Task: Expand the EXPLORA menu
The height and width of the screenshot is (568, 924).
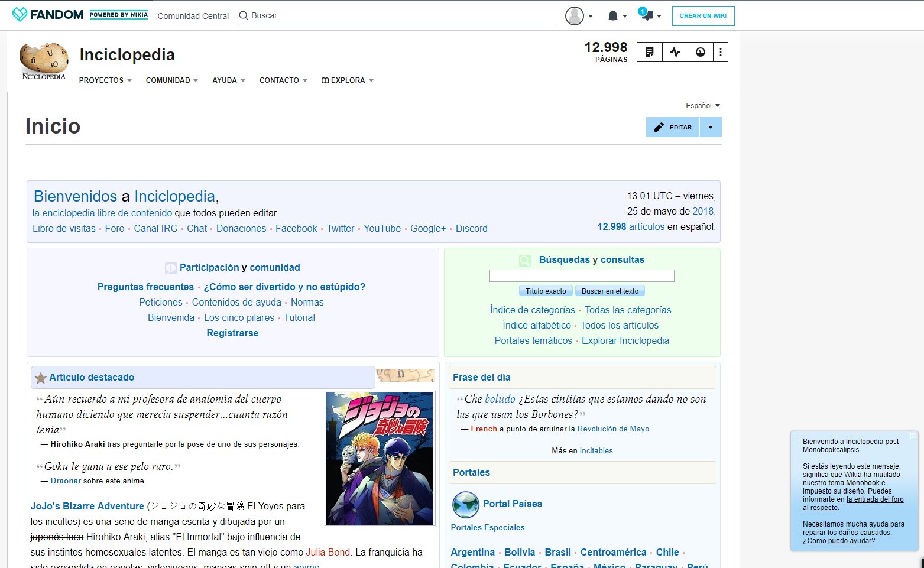Action: coord(348,80)
